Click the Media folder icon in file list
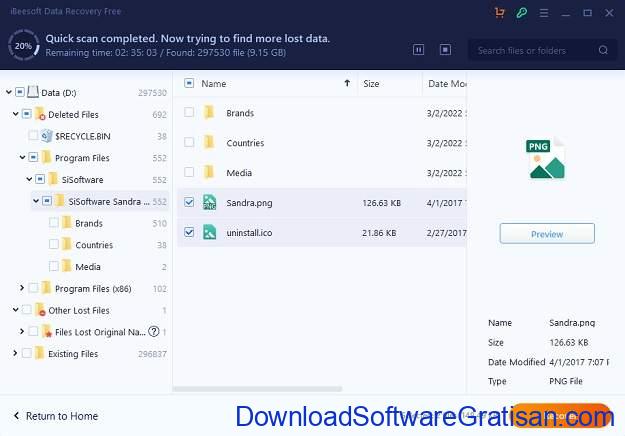Screen dimensions: 625x436 pos(209,173)
